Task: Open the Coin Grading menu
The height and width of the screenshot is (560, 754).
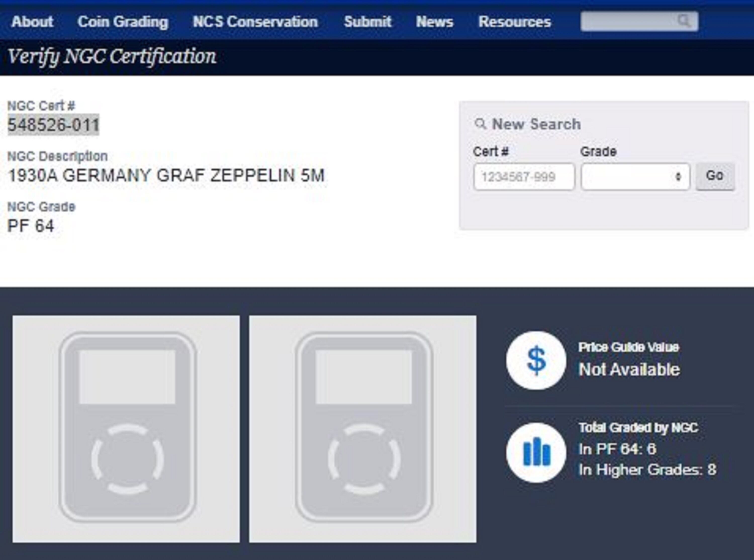Action: pos(123,22)
